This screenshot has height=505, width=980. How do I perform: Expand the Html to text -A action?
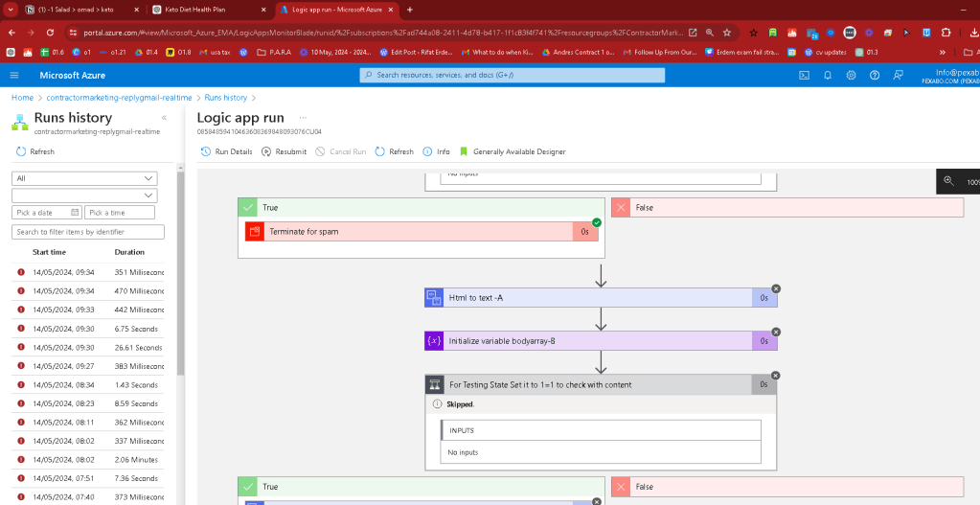click(601, 298)
